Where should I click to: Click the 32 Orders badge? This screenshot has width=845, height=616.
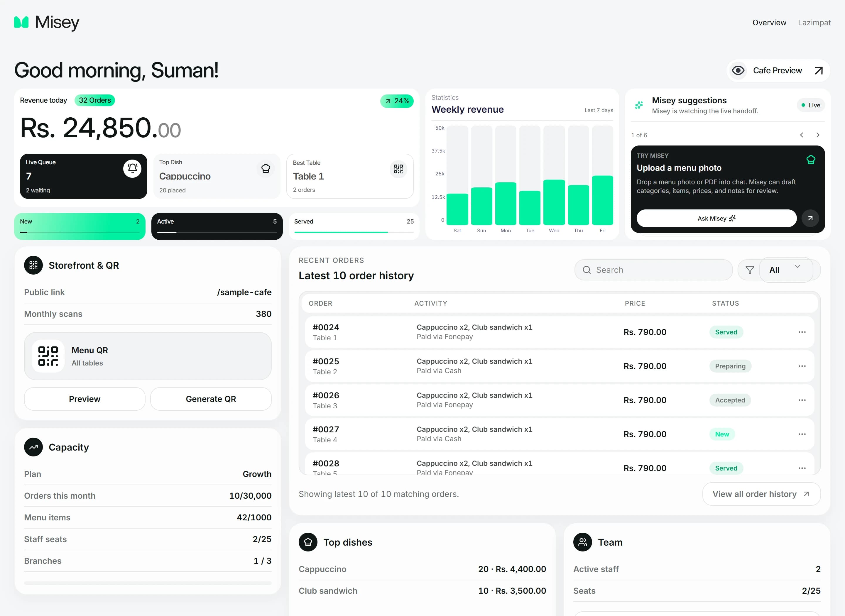click(95, 100)
